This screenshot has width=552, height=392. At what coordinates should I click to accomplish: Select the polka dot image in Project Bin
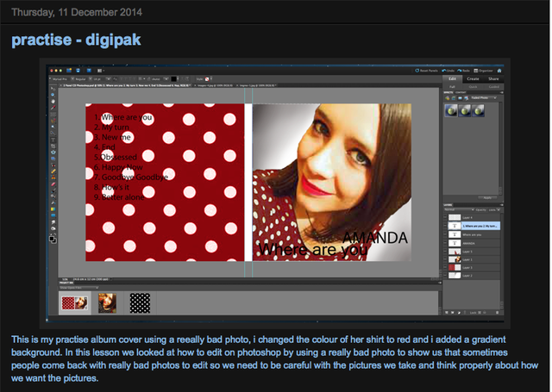[x=140, y=302]
